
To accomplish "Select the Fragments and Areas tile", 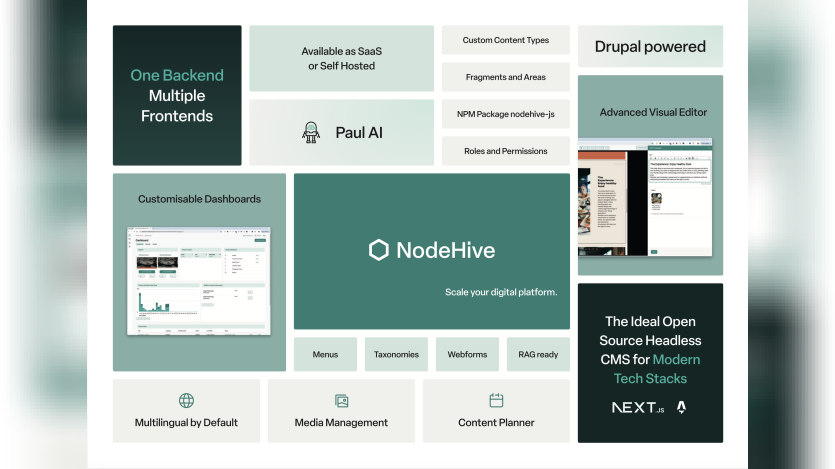I will pyautogui.click(x=506, y=77).
